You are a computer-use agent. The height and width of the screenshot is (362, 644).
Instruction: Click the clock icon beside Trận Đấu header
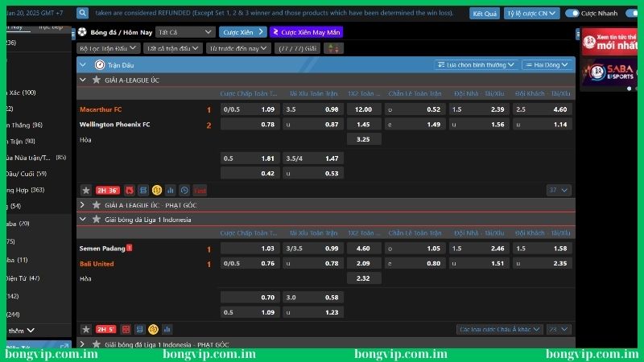point(100,64)
